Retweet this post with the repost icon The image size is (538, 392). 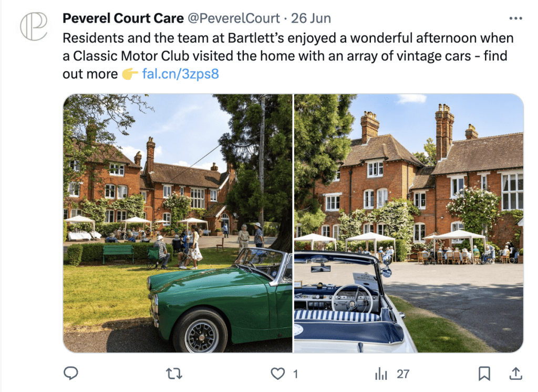174,374
